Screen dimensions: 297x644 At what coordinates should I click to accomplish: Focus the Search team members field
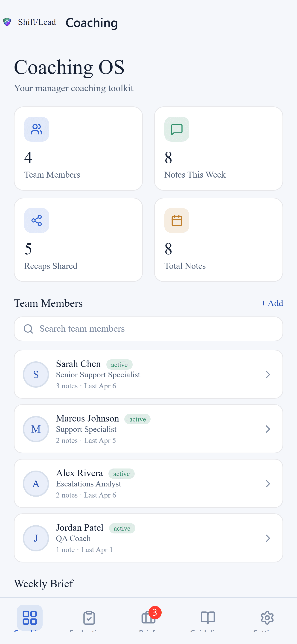[148, 329]
